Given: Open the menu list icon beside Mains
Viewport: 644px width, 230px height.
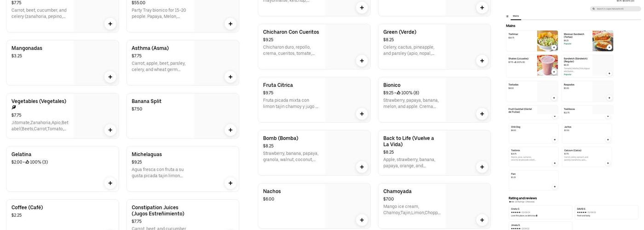Looking at the screenshot, I should tap(507, 16).
